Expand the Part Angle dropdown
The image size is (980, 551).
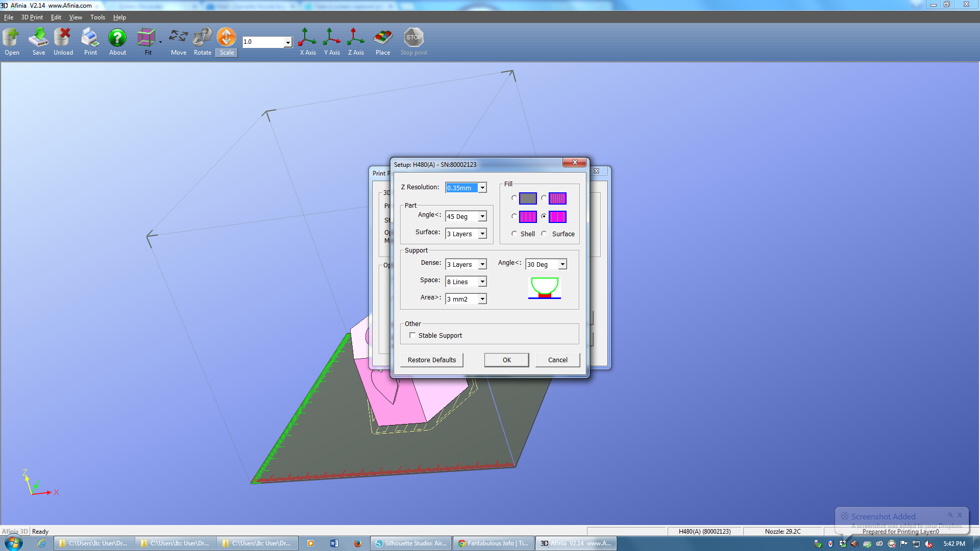tap(482, 216)
